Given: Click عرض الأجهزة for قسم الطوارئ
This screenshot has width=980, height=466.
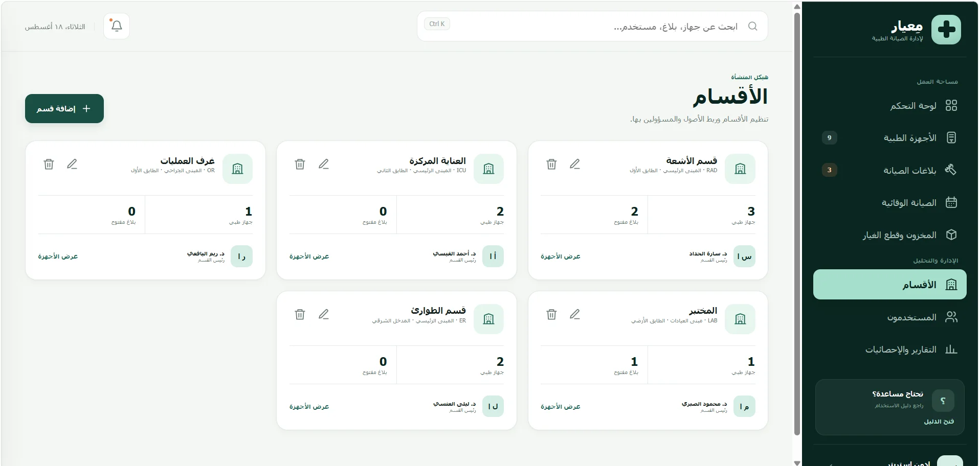Looking at the screenshot, I should click(x=309, y=407).
